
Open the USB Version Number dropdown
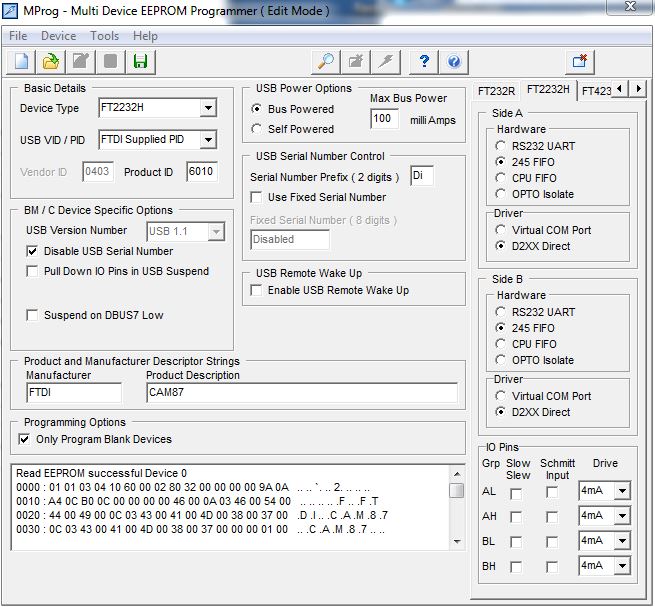216,231
